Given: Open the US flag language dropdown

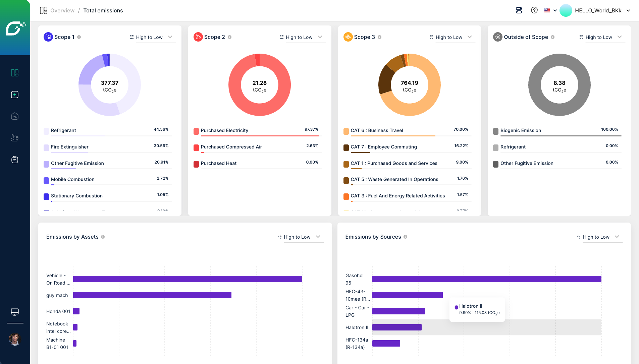Looking at the screenshot, I should click(550, 10).
